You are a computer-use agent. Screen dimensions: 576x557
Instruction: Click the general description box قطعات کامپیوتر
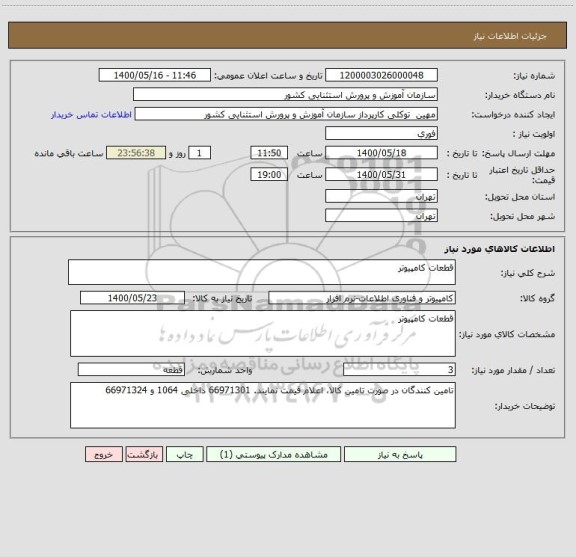(x=262, y=272)
